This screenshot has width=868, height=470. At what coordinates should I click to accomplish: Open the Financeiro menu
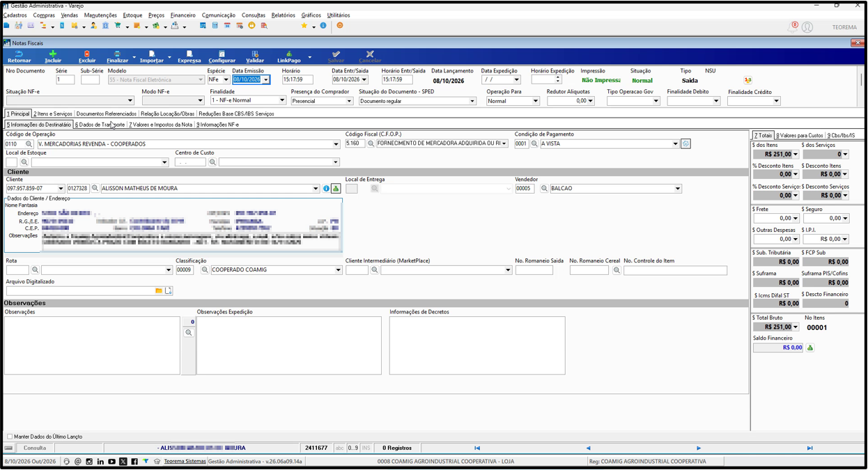[x=183, y=15]
